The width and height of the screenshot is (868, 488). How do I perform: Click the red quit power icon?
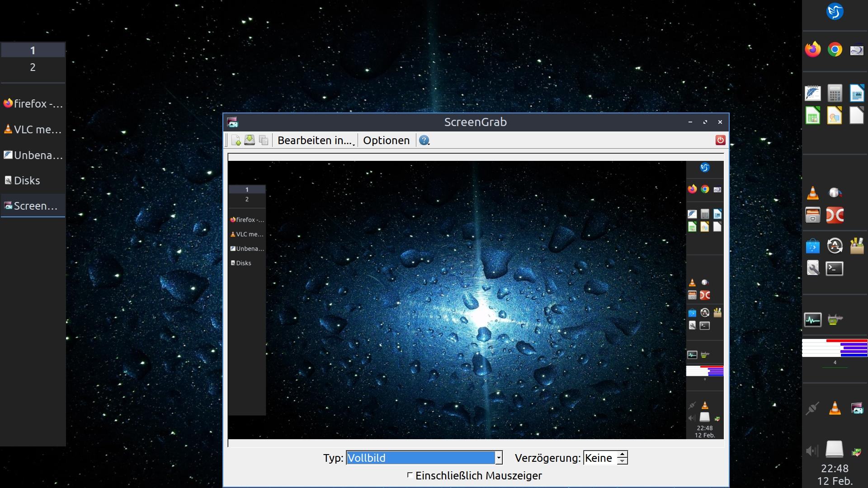pyautogui.click(x=720, y=141)
